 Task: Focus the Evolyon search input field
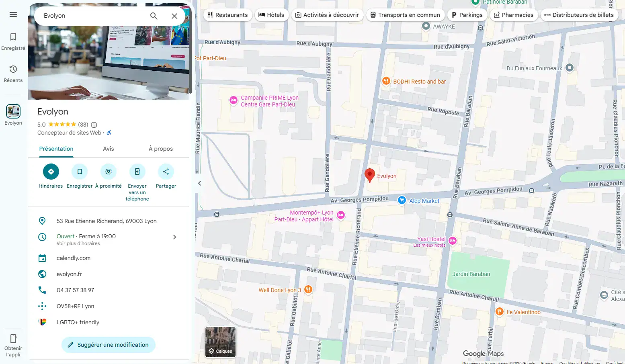click(92, 16)
